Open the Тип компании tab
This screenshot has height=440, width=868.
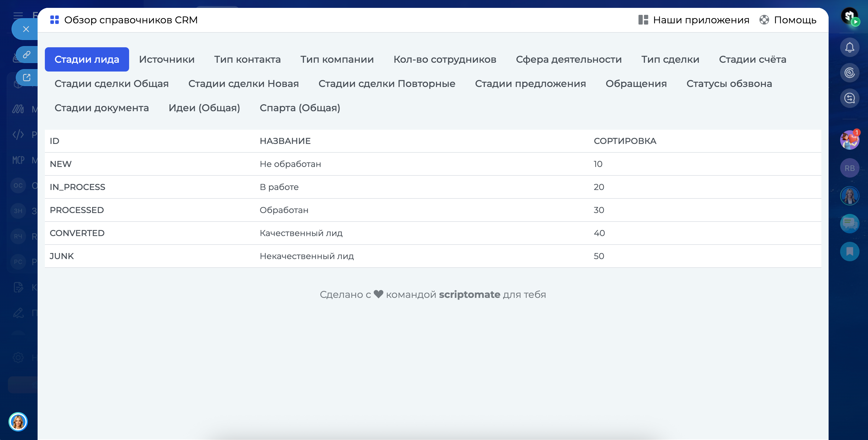coord(337,59)
